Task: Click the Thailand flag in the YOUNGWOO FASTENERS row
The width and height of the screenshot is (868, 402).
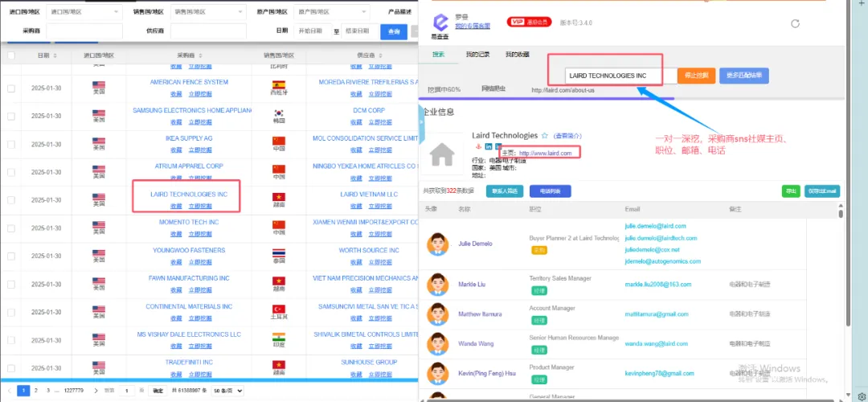Action: click(x=278, y=253)
